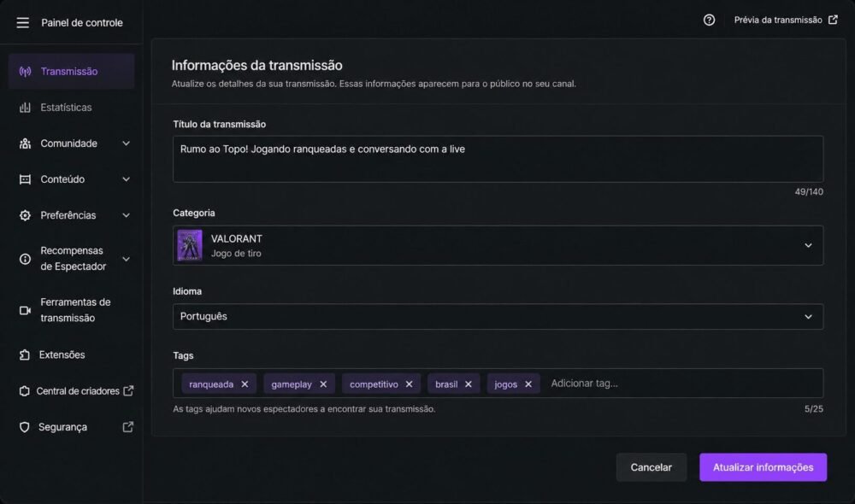The height and width of the screenshot is (504, 855).
Task: Click the Conteúdo frame icon
Action: (x=25, y=179)
